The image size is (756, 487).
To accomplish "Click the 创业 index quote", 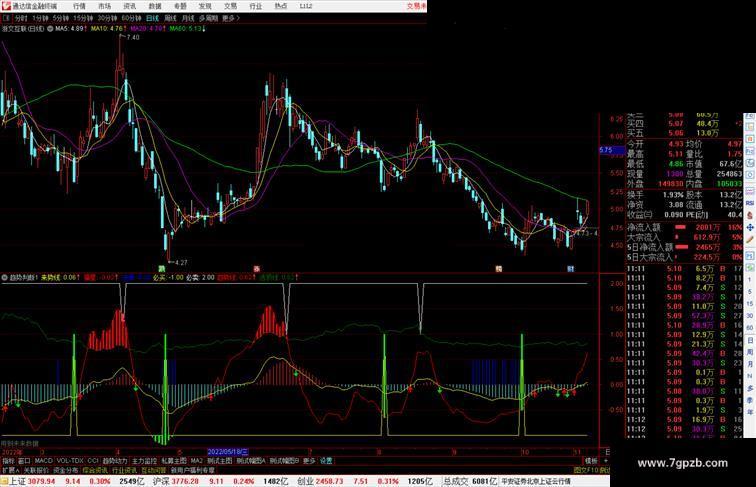I will pyautogui.click(x=364, y=481).
